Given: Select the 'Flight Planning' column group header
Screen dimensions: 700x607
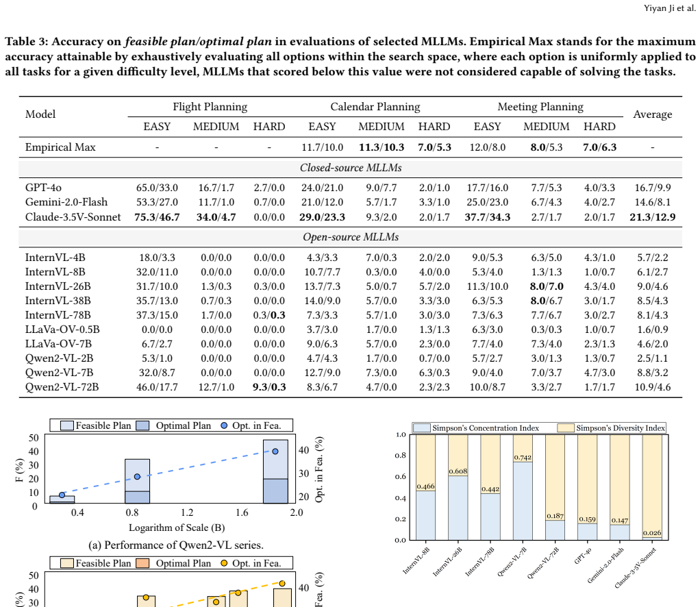Looking at the screenshot, I should click(210, 107).
